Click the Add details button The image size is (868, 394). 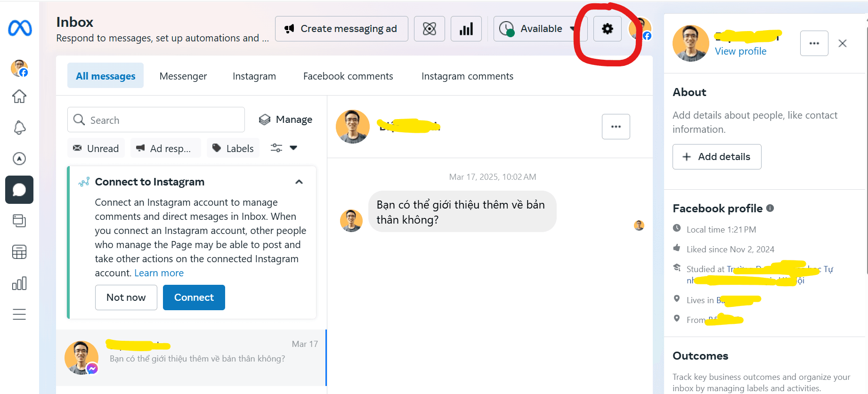[717, 157]
